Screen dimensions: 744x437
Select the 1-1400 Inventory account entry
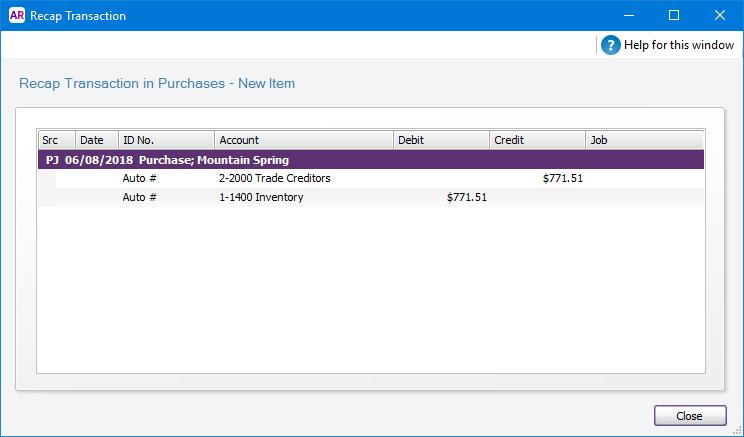click(260, 198)
